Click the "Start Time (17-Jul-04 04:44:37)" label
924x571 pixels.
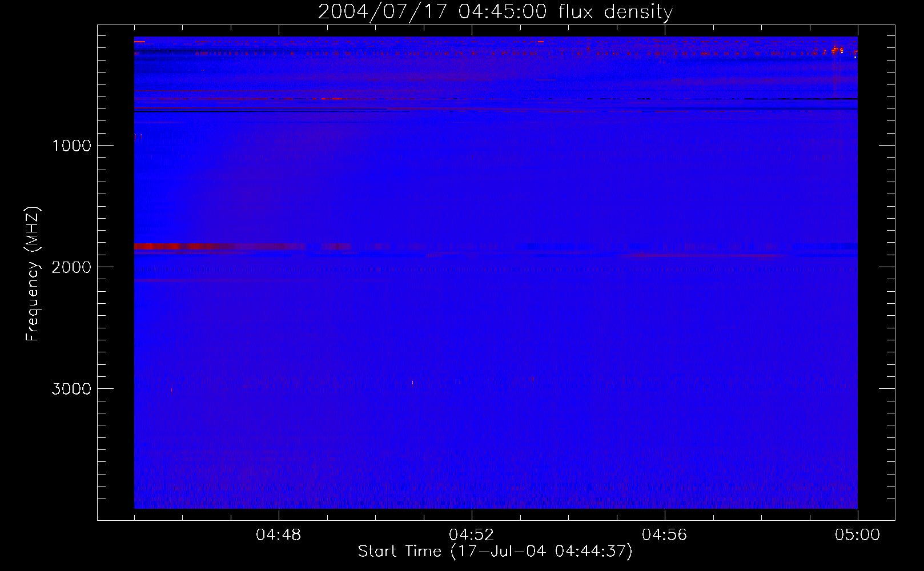[x=495, y=552]
